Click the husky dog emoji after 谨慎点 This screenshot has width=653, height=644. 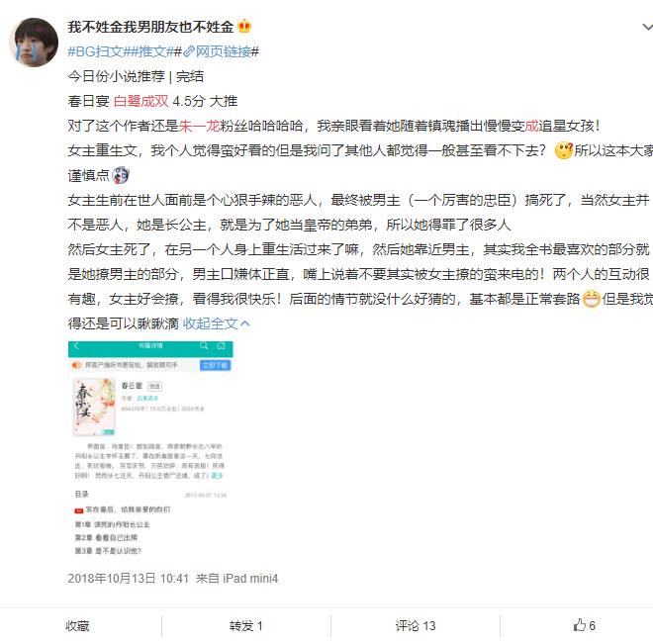[x=121, y=175]
